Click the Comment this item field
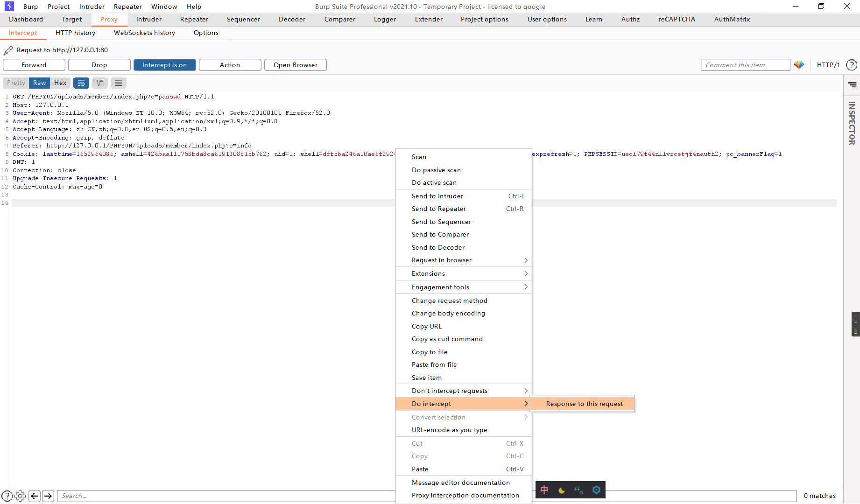The image size is (860, 504). [x=745, y=65]
